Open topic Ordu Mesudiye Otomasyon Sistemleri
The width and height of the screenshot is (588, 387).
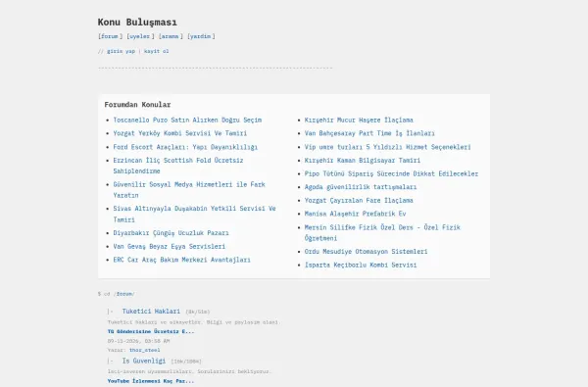click(366, 251)
